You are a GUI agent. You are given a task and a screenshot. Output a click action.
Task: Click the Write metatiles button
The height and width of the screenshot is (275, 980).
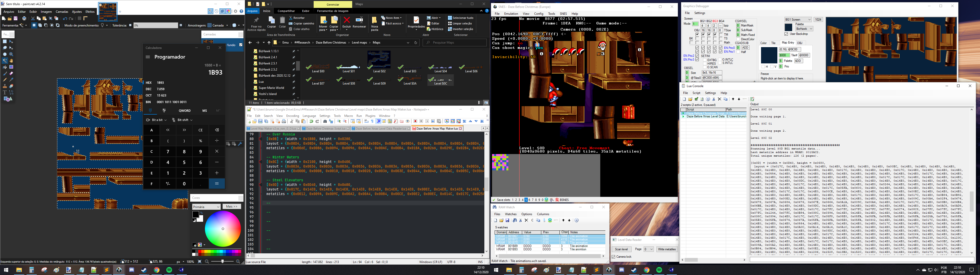coord(667,249)
